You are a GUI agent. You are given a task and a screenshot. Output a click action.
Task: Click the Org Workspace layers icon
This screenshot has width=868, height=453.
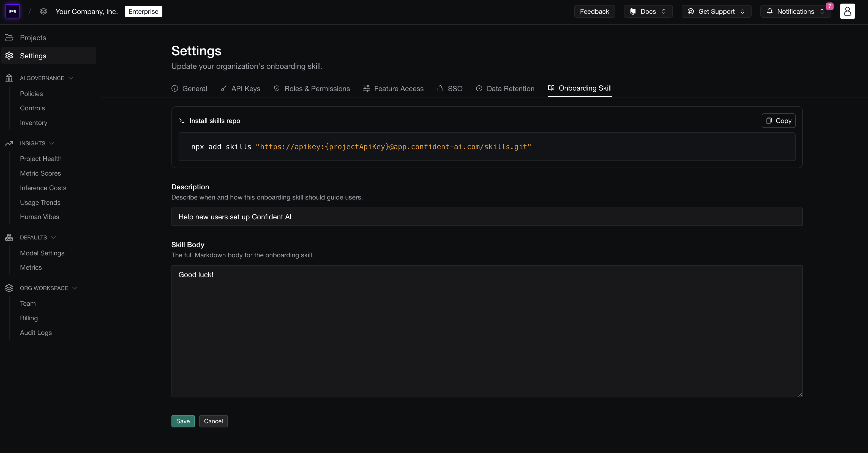click(x=9, y=288)
